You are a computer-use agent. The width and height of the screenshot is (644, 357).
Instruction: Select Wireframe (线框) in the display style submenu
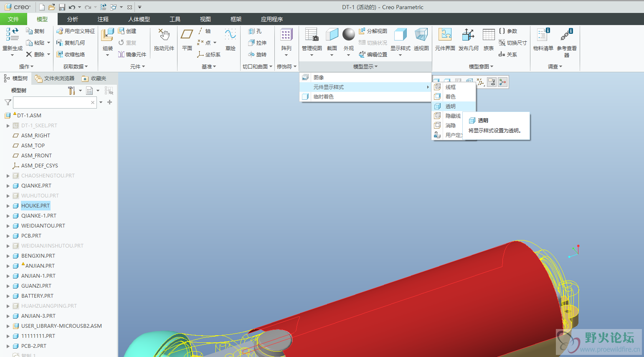[454, 87]
